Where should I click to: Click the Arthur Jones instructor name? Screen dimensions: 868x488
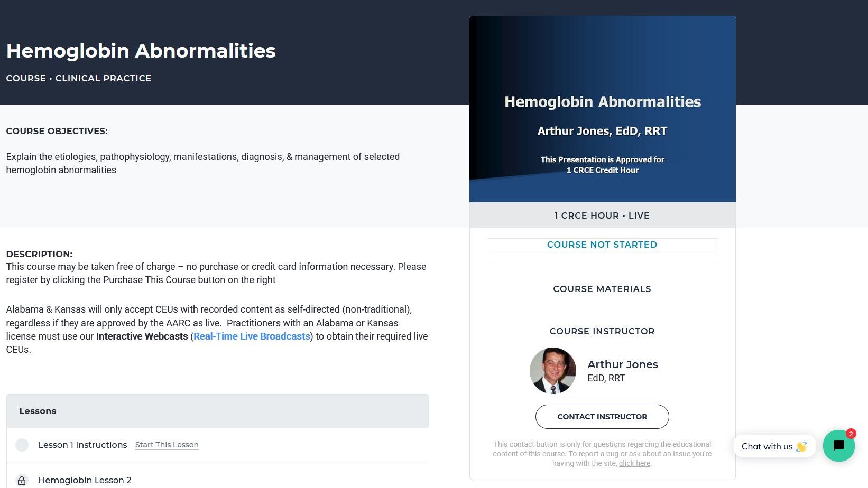pos(622,364)
